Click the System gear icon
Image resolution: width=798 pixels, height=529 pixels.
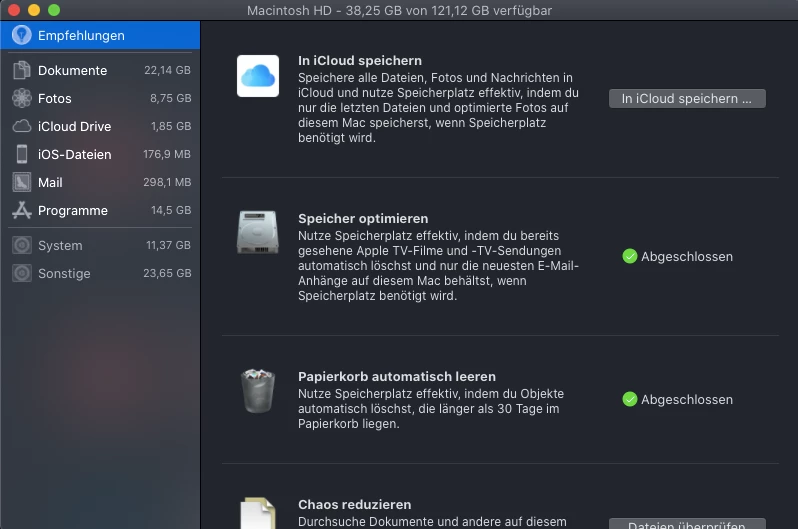click(21, 245)
